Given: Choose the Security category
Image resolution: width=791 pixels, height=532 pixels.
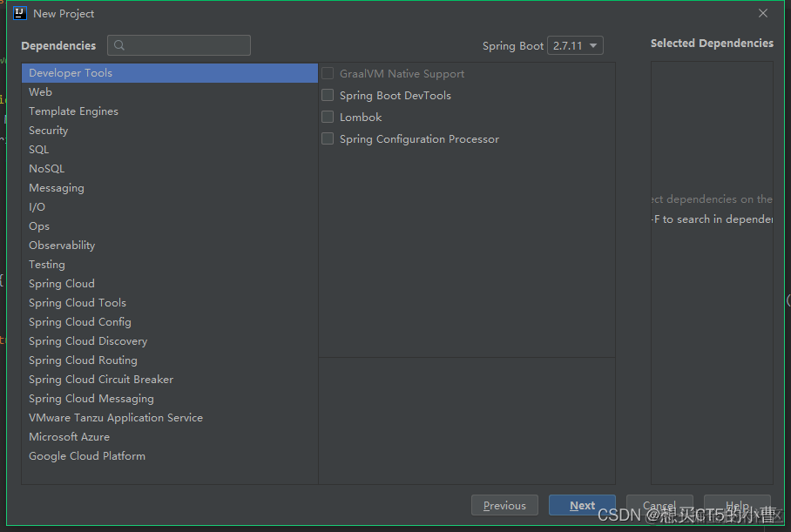Looking at the screenshot, I should (x=170, y=131).
